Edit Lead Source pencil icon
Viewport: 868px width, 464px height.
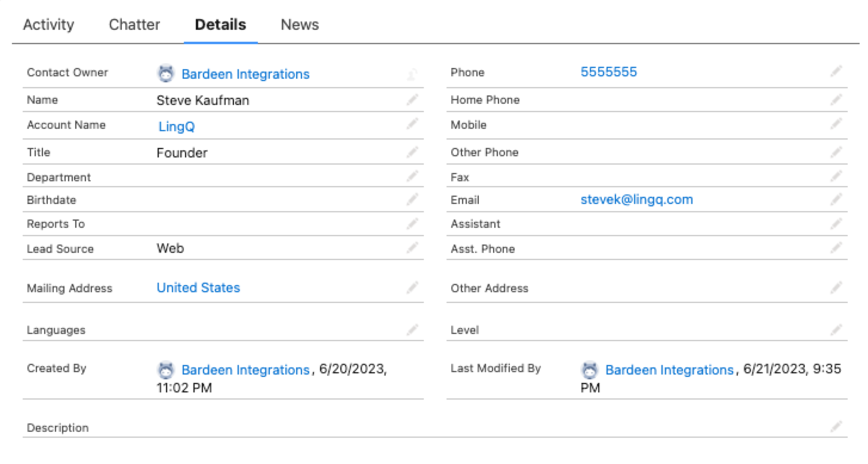(x=413, y=247)
